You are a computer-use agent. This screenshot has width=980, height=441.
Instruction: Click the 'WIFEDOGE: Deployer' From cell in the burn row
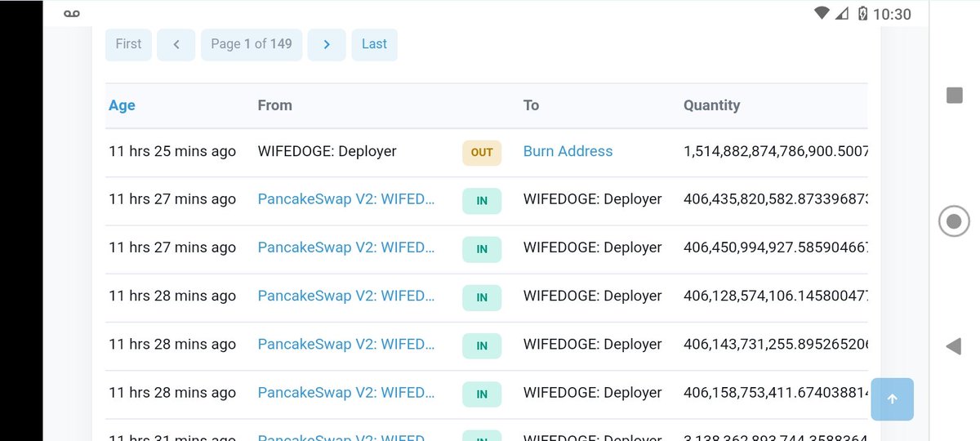pos(327,151)
